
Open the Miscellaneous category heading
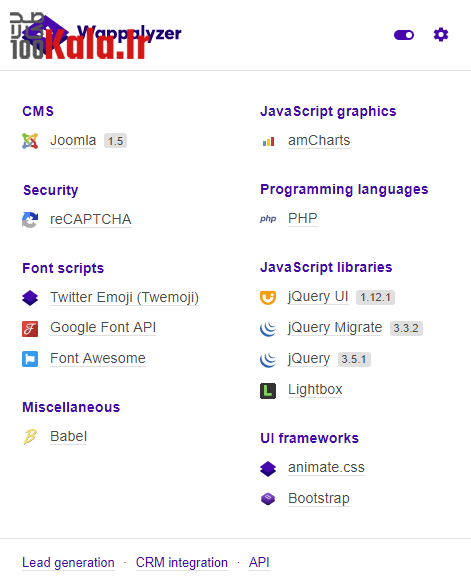(x=71, y=407)
